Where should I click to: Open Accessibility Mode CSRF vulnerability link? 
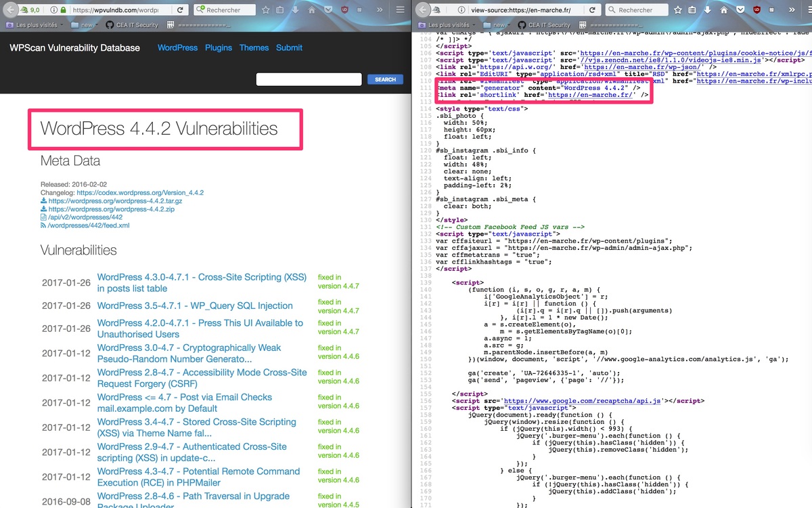click(202, 378)
